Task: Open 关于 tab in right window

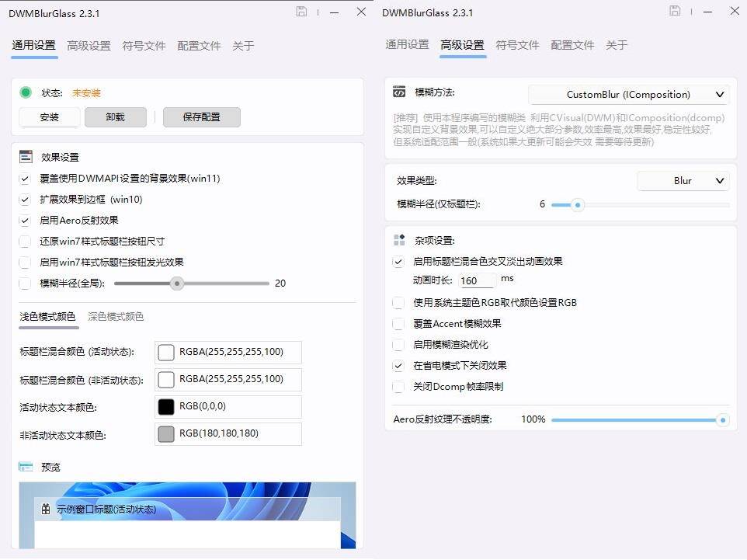Action: pos(617,45)
